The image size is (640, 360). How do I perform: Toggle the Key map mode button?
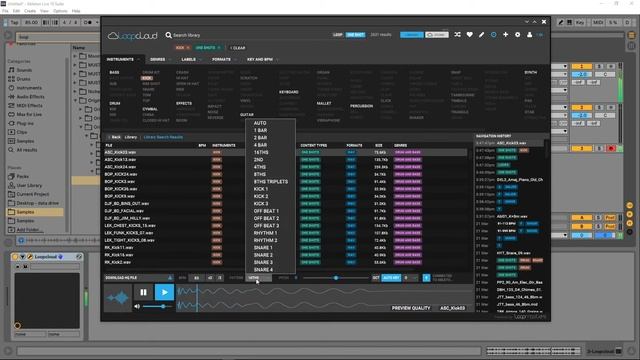click(580, 22)
